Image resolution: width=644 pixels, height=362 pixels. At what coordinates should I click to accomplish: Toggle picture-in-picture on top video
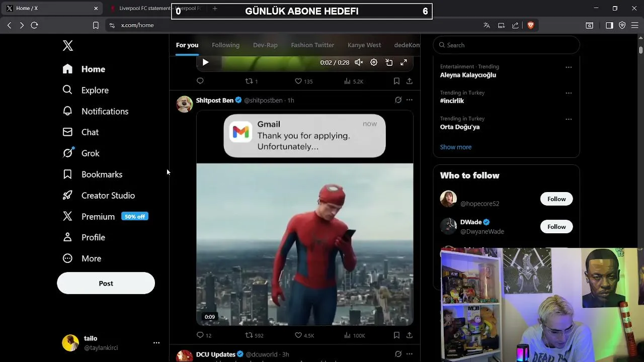coord(389,62)
